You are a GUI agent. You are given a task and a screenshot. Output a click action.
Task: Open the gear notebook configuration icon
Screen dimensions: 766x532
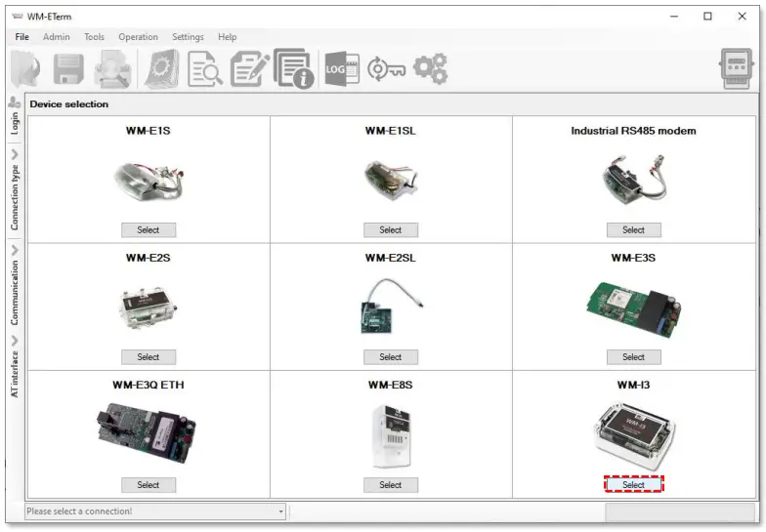[162, 69]
